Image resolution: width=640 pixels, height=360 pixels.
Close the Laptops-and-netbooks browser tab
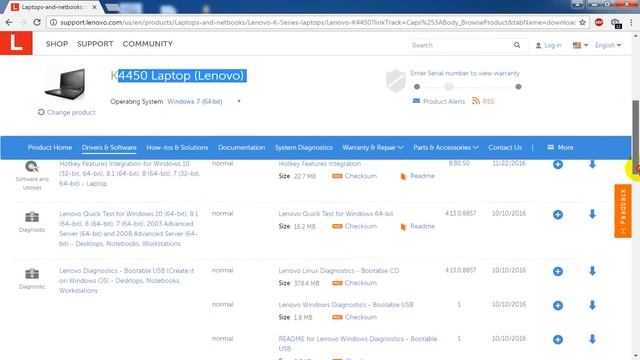pyautogui.click(x=94, y=7)
